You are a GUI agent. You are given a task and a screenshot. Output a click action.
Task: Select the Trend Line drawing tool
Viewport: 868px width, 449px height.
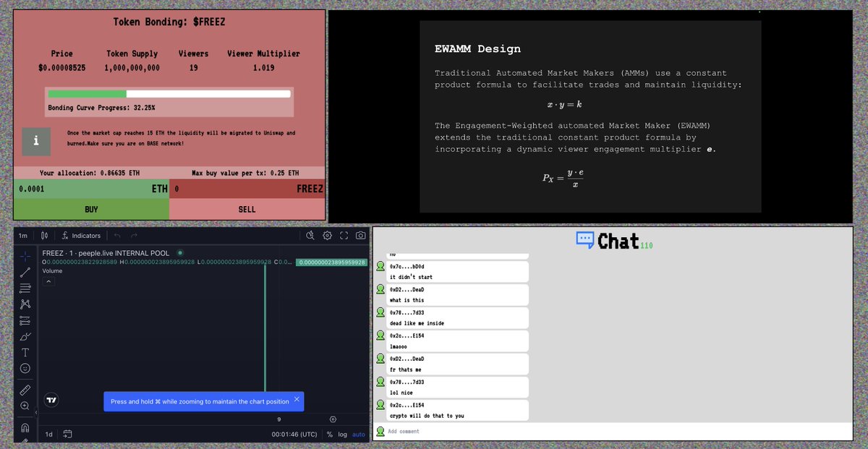[25, 273]
